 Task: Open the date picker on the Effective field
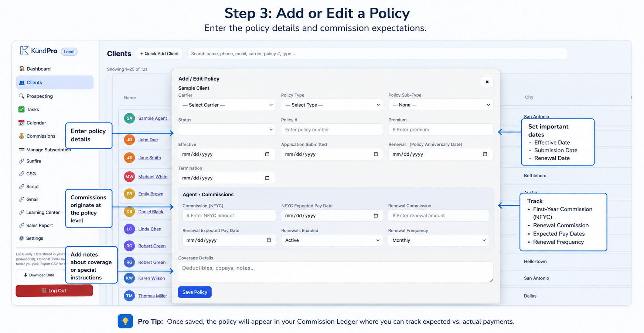pos(267,154)
